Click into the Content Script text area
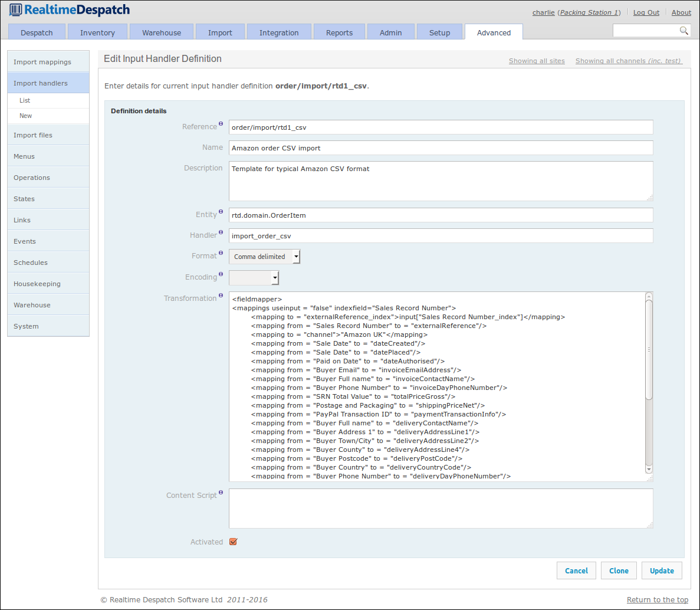Screen dimensions: 700x610 coord(441,508)
